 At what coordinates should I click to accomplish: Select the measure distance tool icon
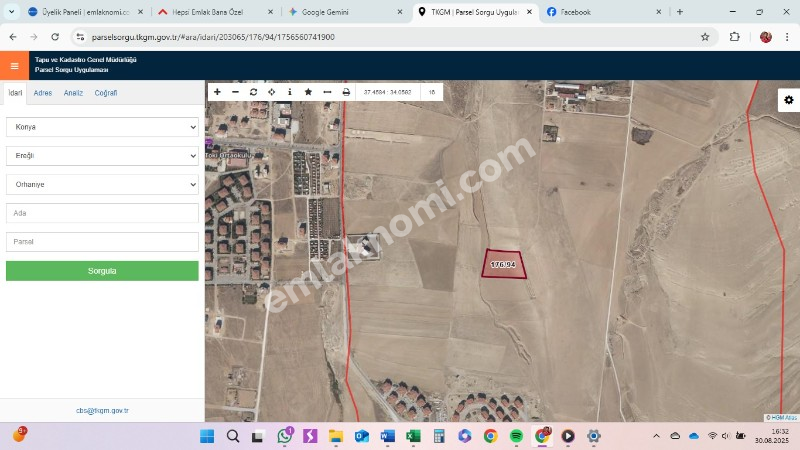(x=327, y=91)
